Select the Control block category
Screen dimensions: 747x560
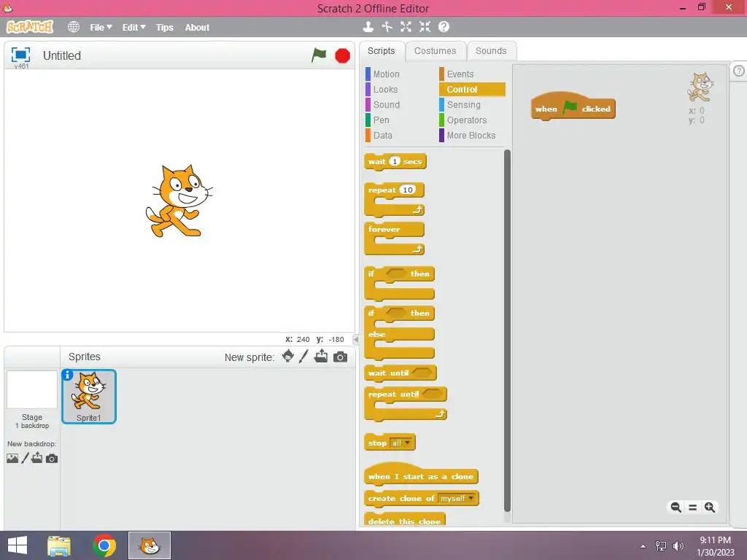pyautogui.click(x=472, y=90)
